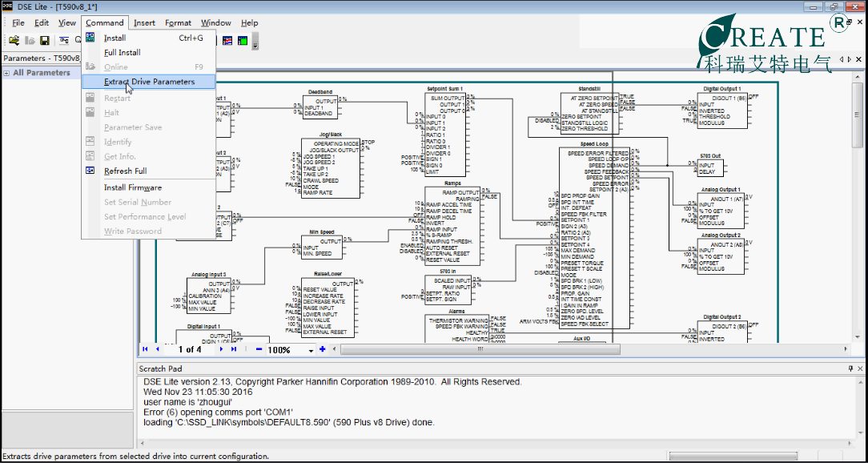Close the Scratch Pad panel
This screenshot has width=868, height=463.
859,368
